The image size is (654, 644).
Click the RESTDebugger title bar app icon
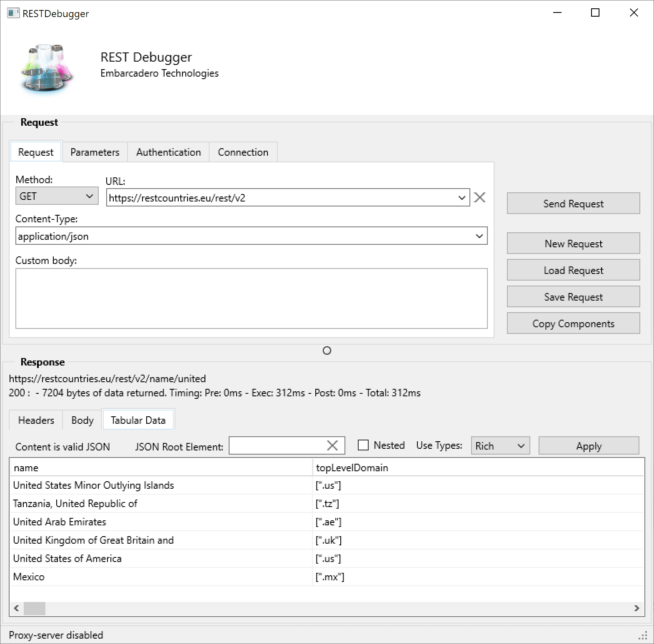click(13, 13)
